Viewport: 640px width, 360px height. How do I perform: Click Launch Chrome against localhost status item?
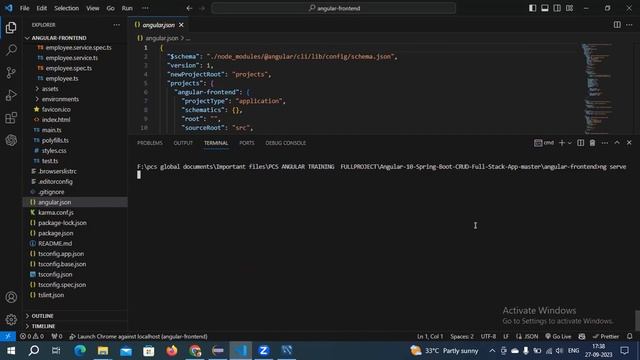tap(138, 336)
